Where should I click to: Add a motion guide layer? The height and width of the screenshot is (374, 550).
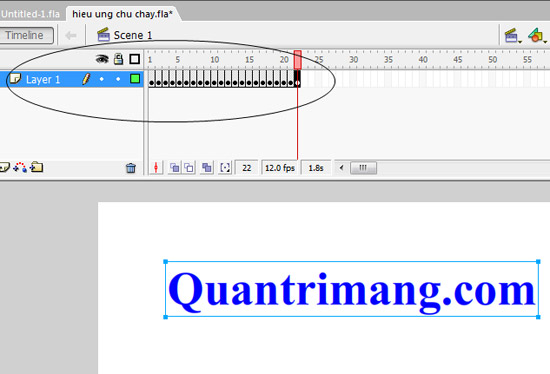pos(20,167)
